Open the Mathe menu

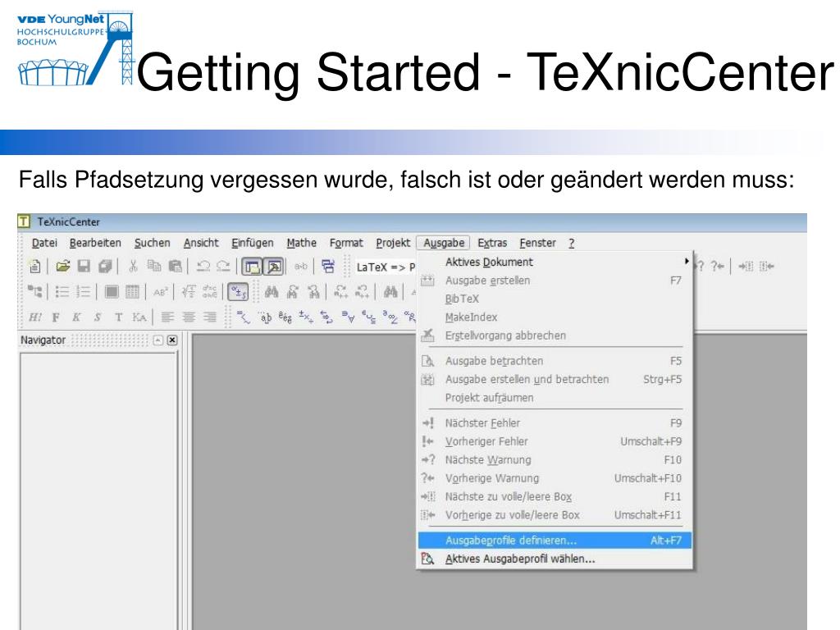pos(302,243)
